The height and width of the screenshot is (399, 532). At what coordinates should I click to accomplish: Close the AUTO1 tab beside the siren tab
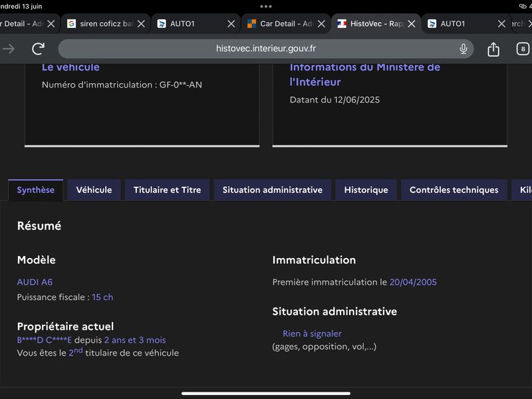[231, 24]
